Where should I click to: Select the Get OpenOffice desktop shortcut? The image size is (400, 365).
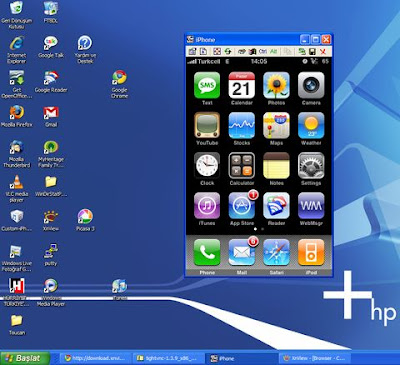(x=16, y=84)
